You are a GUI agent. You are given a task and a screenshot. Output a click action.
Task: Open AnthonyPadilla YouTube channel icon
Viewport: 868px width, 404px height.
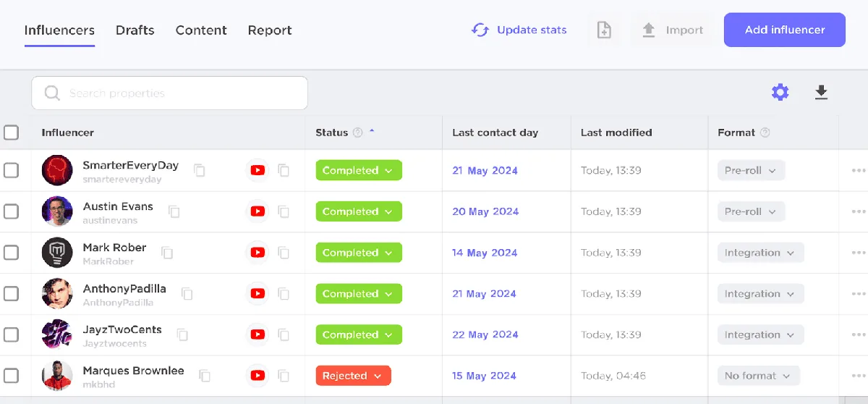coord(258,294)
